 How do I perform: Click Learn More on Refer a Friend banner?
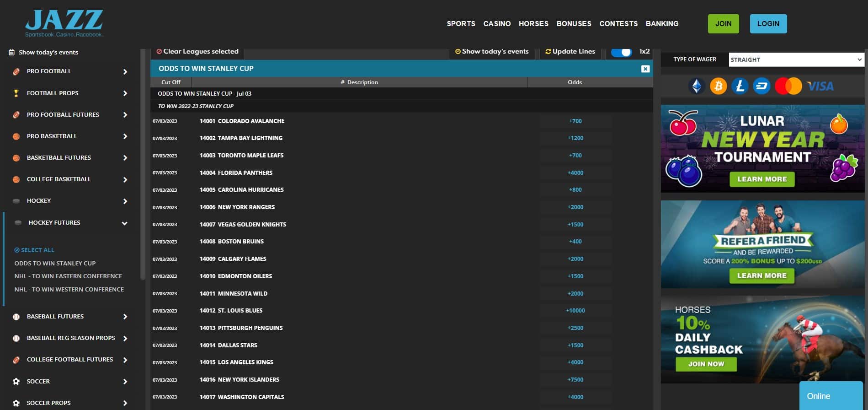762,276
